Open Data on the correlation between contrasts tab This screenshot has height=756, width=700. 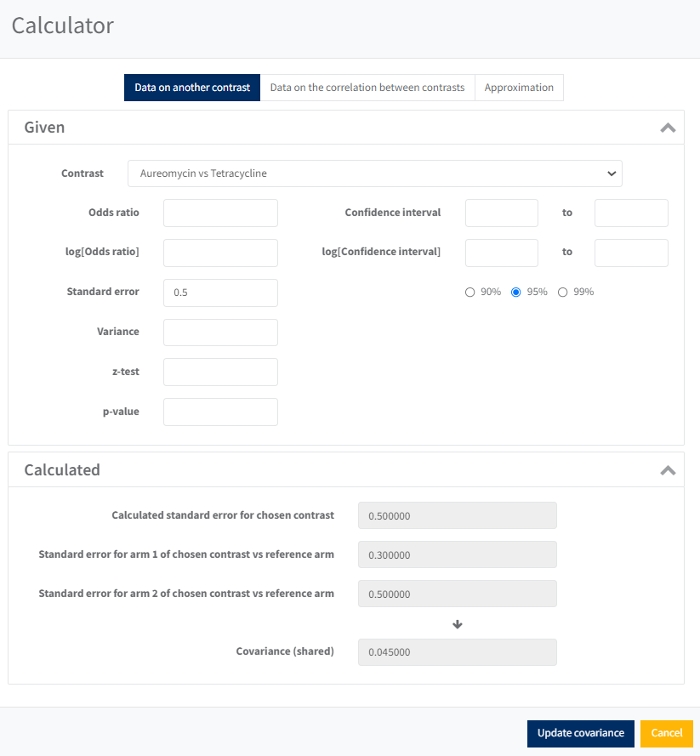click(367, 88)
